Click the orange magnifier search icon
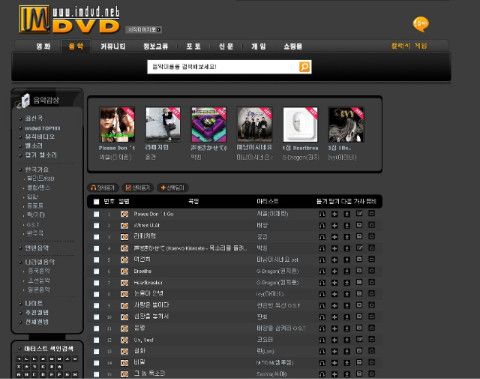Viewport: 480px width, 379px height. point(304,67)
